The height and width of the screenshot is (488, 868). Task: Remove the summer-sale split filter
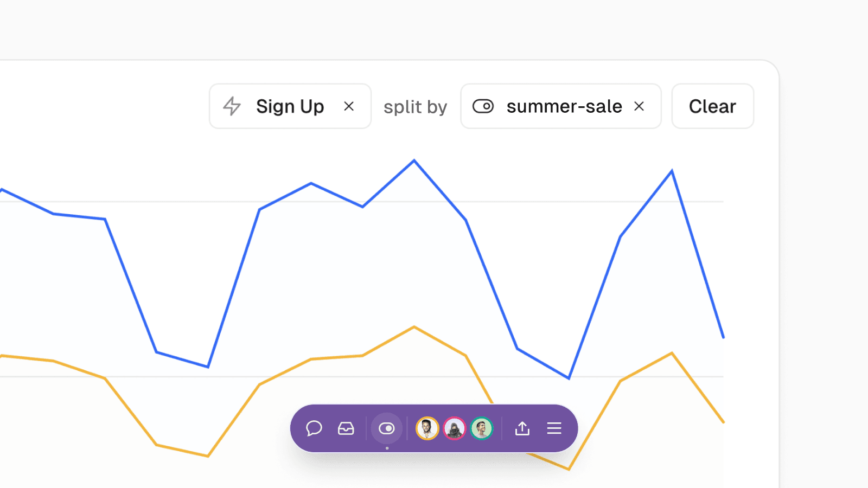coord(639,106)
